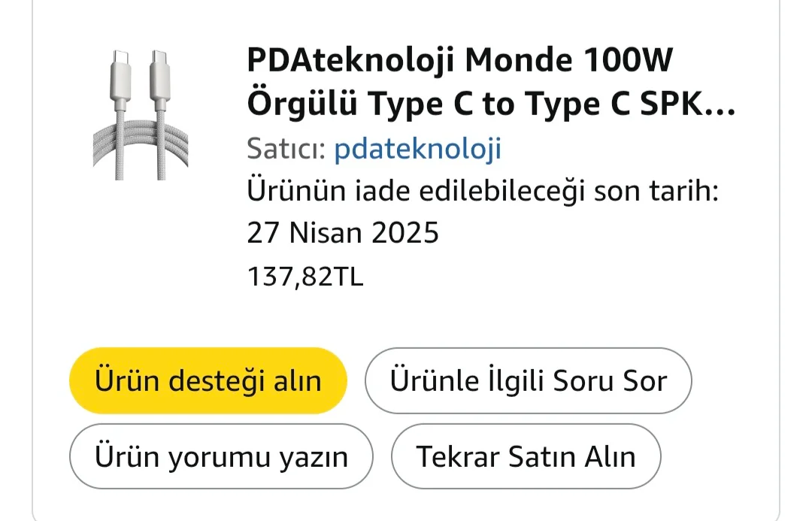Screen dimensions: 812x521
Task: Tap the return deadline text line
Action: click(483, 192)
